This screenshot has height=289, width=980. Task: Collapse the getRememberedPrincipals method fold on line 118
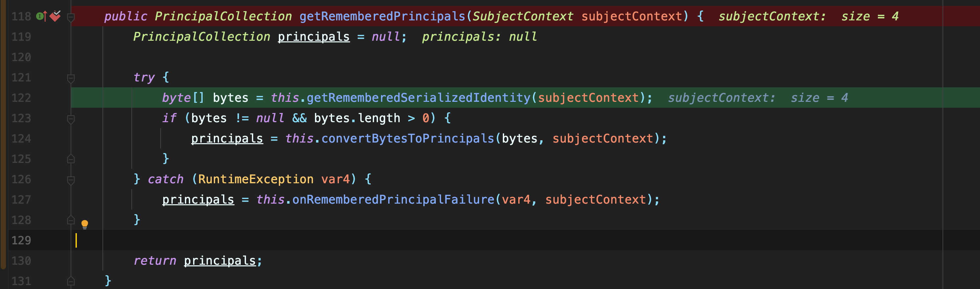(x=71, y=17)
